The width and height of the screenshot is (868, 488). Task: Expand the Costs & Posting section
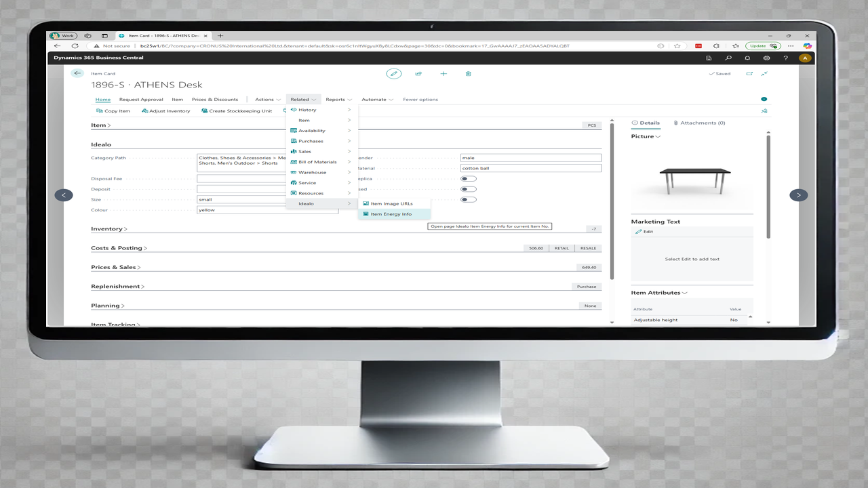point(119,248)
